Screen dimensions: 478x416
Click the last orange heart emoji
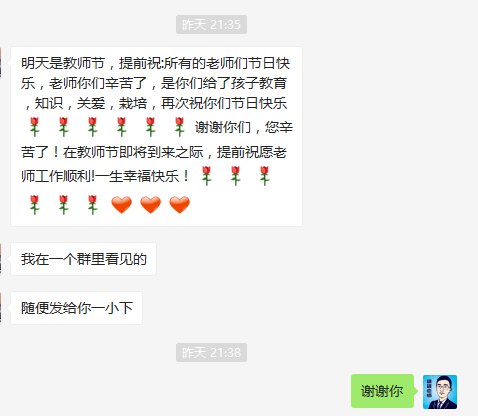(x=180, y=205)
